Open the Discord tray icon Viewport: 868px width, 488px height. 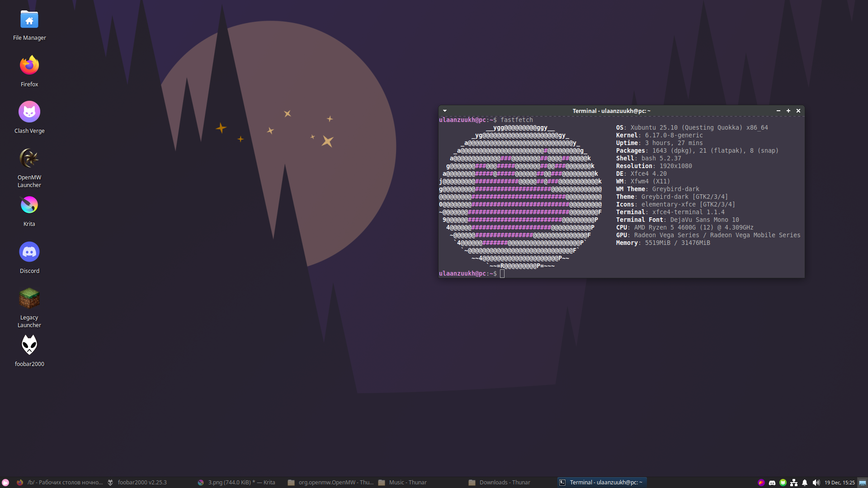[772, 483]
